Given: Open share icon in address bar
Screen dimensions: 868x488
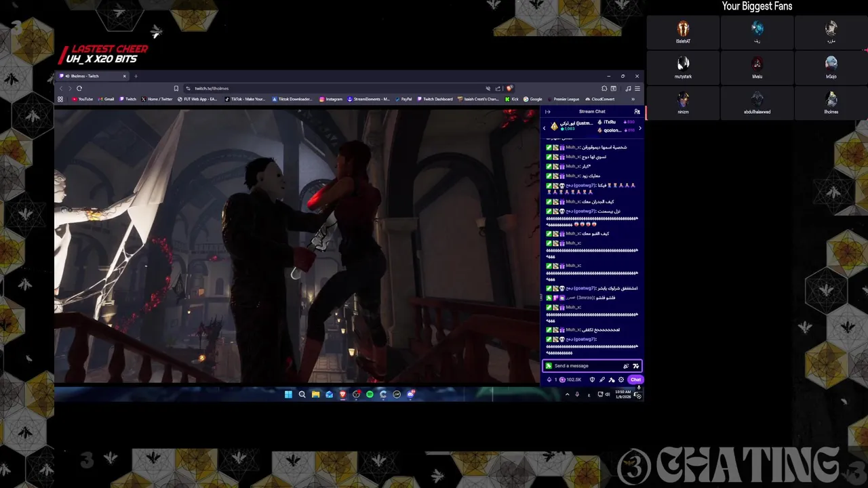Looking at the screenshot, I should 498,88.
